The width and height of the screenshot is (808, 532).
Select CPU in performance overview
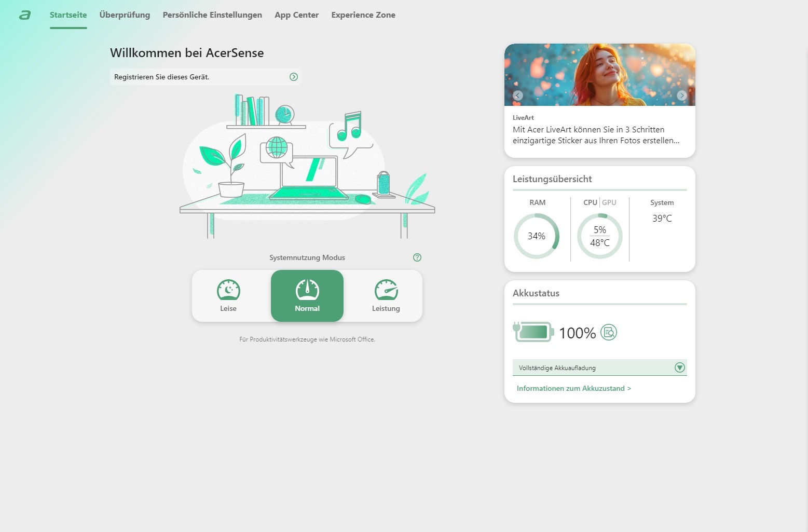590,202
